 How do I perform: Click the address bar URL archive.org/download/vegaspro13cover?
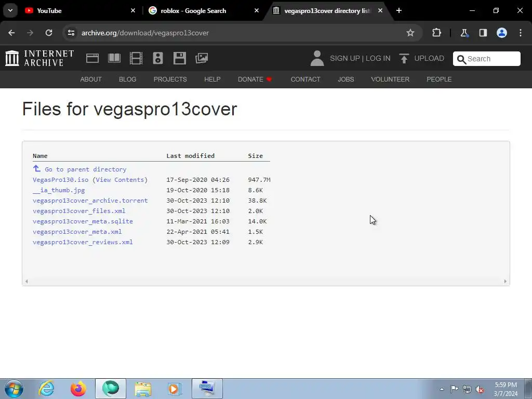[145, 33]
